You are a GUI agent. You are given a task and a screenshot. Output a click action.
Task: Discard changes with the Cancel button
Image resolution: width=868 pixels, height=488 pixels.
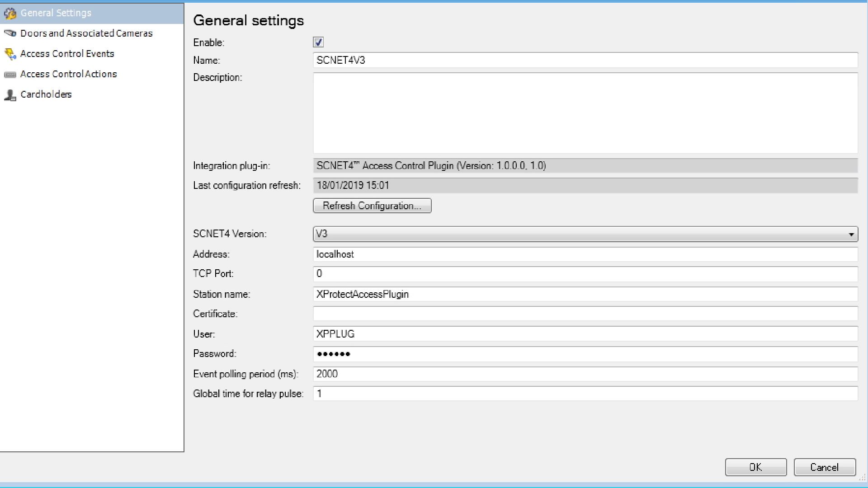[x=825, y=467]
